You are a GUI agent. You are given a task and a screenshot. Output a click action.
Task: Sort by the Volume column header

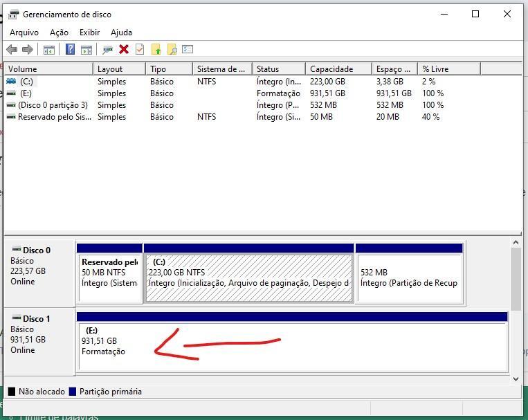coord(48,69)
